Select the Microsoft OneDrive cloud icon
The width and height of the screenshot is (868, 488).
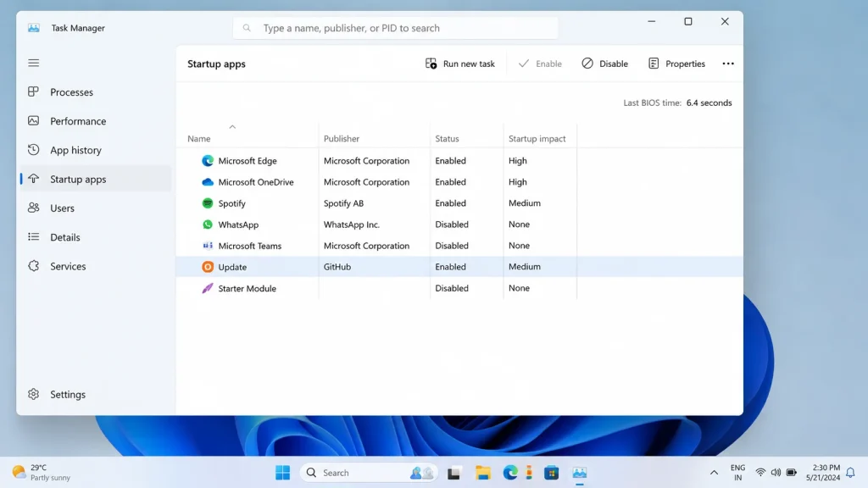(x=208, y=182)
